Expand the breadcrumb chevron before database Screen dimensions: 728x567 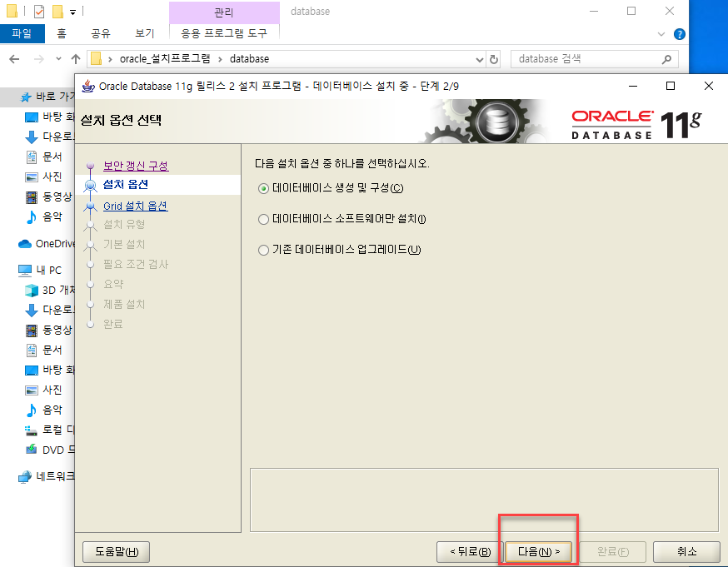220,59
